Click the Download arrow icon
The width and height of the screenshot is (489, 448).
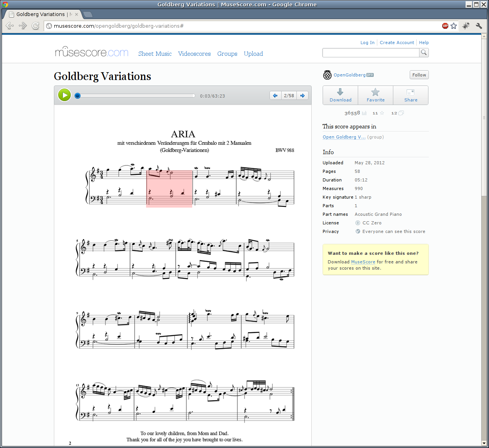tap(340, 92)
